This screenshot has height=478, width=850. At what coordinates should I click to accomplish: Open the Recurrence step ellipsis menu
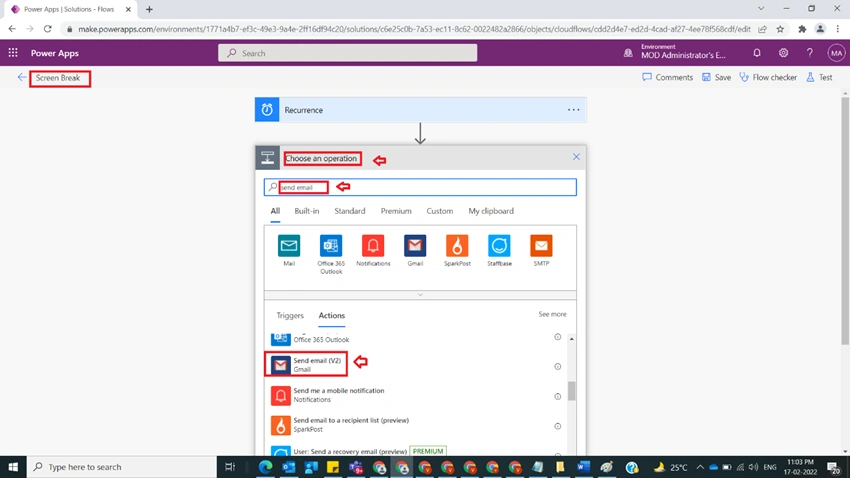[x=574, y=110]
